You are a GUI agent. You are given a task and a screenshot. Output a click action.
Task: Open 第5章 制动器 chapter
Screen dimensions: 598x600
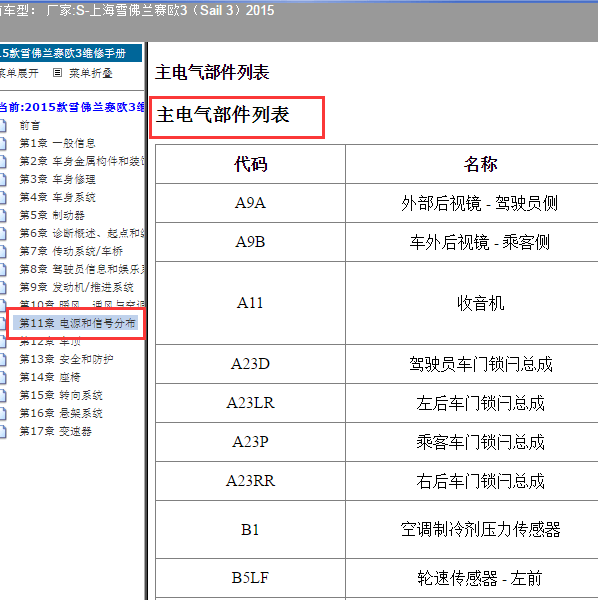click(52, 215)
